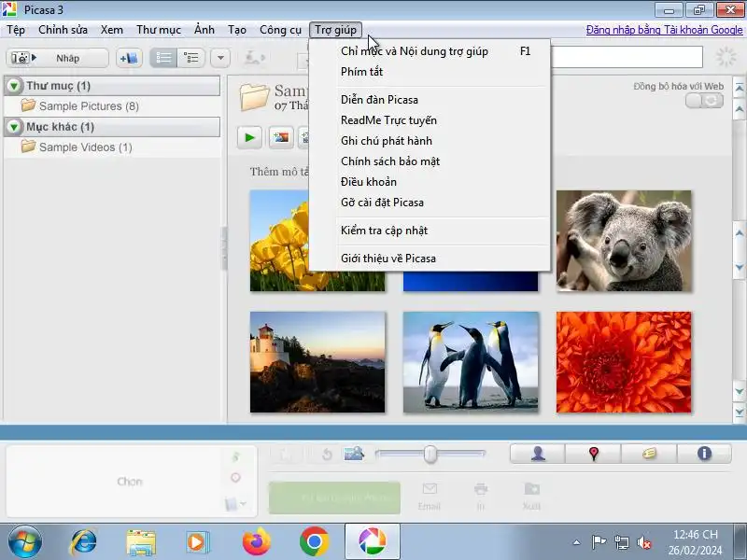The width and height of the screenshot is (747, 560).
Task: Switch to flat folder list view
Action: 163,58
